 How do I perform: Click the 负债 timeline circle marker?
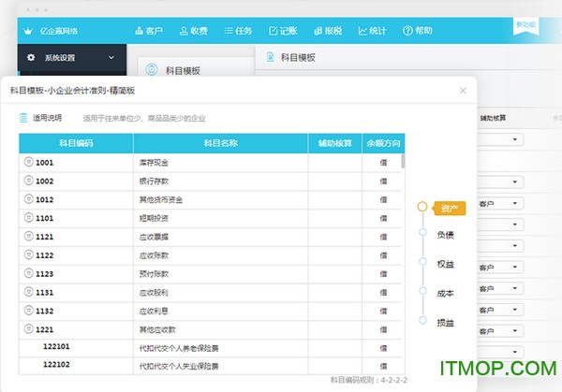[423, 232]
